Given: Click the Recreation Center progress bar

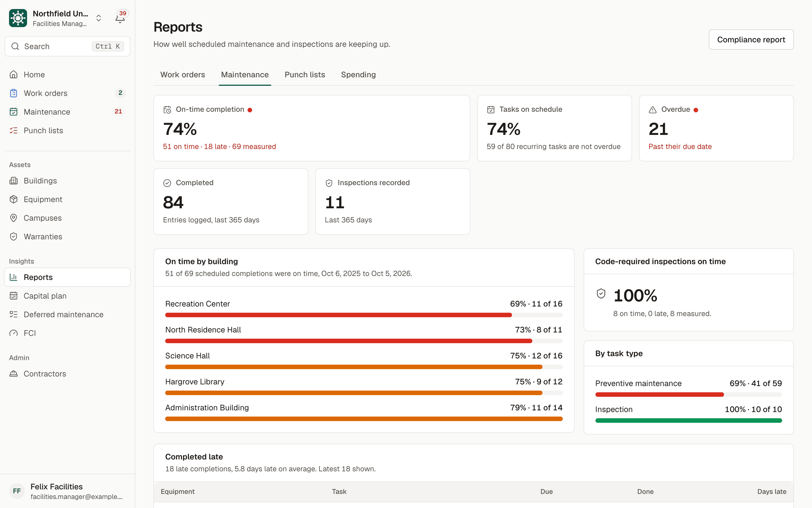Looking at the screenshot, I should (364, 315).
